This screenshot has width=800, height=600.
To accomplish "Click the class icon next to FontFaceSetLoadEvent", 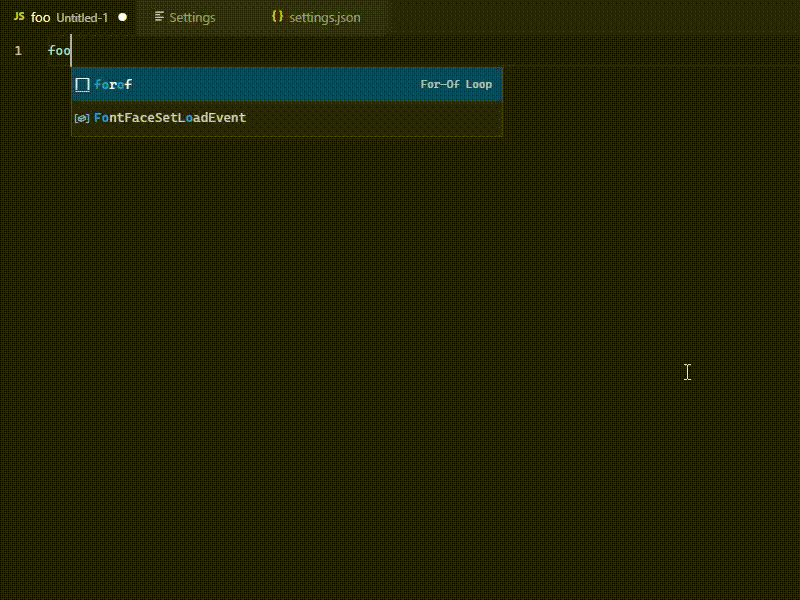I will (80, 118).
